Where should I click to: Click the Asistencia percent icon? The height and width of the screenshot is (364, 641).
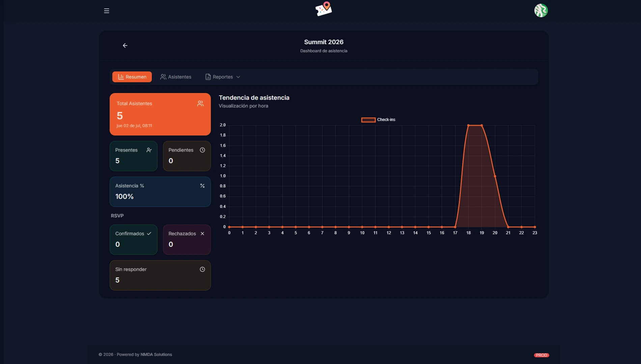[202, 186]
